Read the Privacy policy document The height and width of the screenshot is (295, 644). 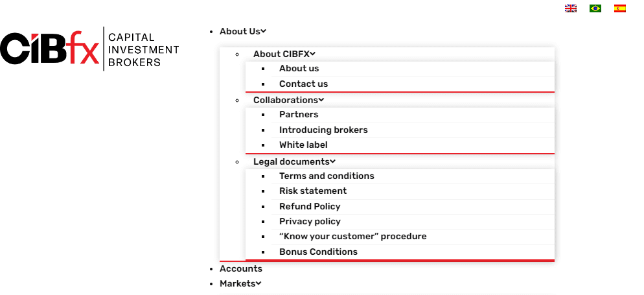(310, 221)
